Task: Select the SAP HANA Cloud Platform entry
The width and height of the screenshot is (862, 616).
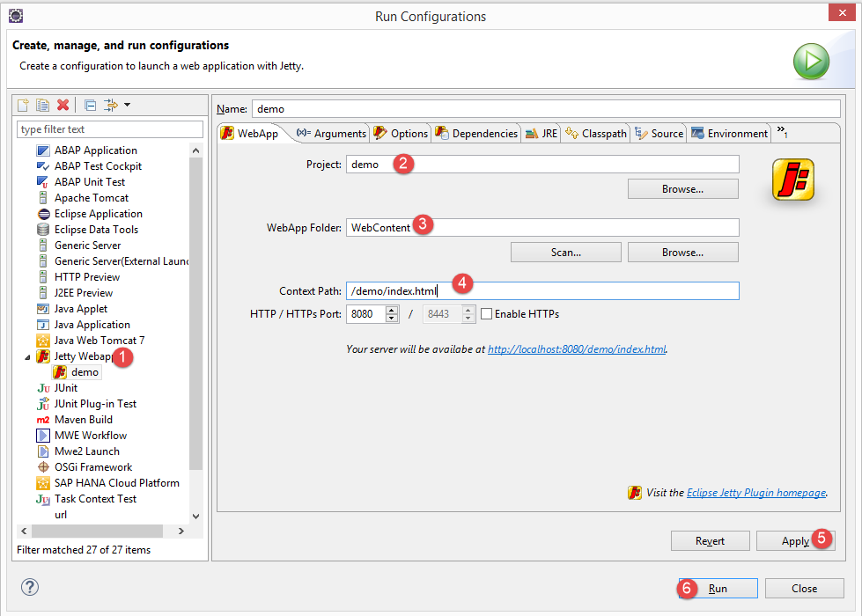Action: (x=116, y=483)
